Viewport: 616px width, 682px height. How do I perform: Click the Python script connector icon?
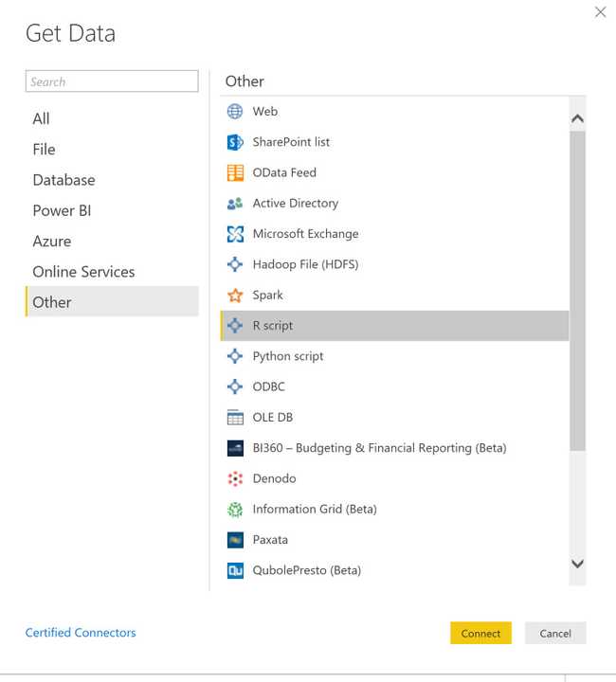(235, 356)
